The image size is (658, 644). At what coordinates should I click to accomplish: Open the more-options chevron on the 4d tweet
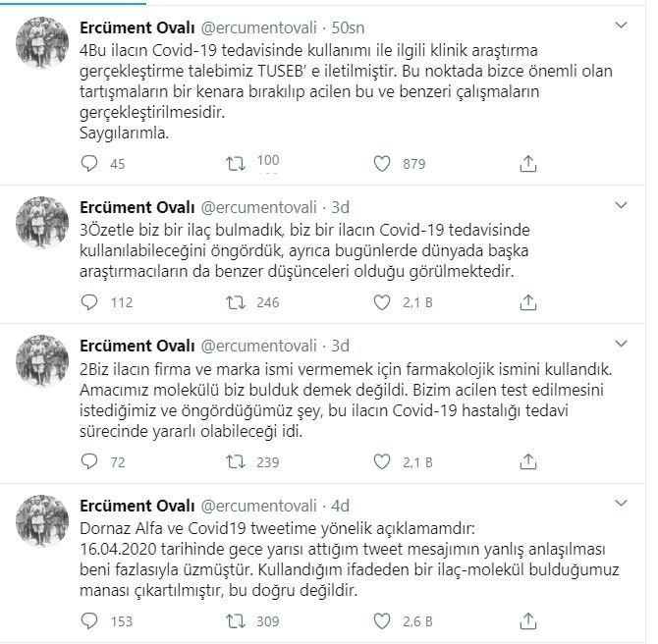click(x=621, y=503)
